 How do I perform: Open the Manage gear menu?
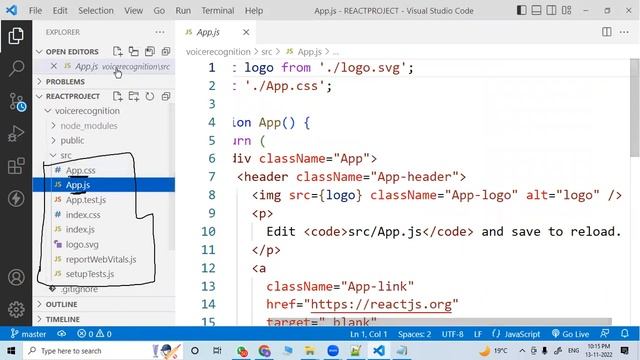click(16, 310)
